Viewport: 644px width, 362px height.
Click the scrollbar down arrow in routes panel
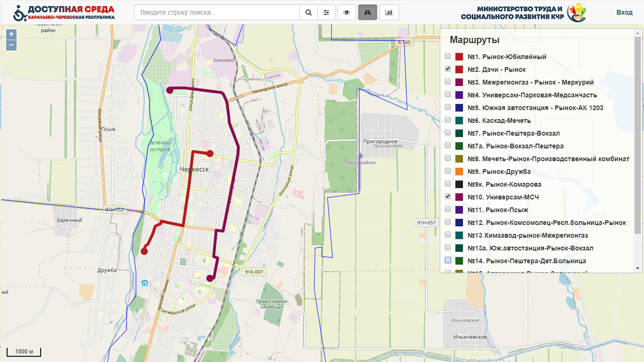(x=638, y=268)
